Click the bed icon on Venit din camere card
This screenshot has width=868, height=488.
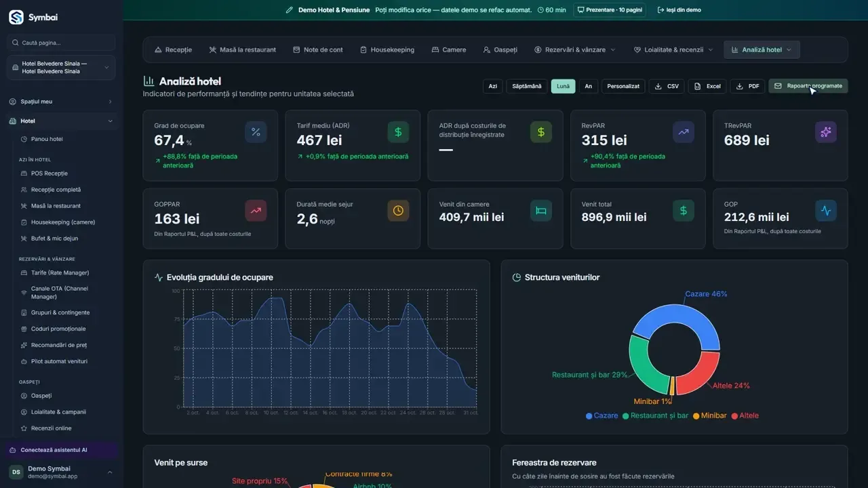541,211
